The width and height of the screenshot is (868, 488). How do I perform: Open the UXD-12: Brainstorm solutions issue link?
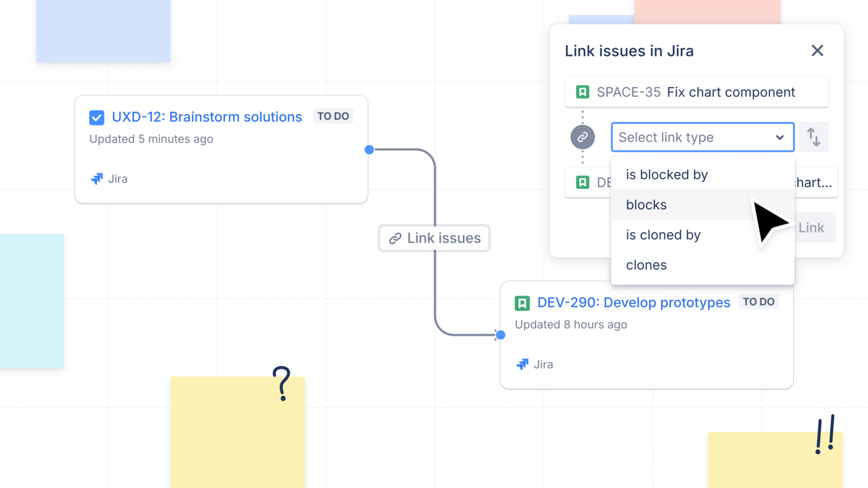pos(207,117)
